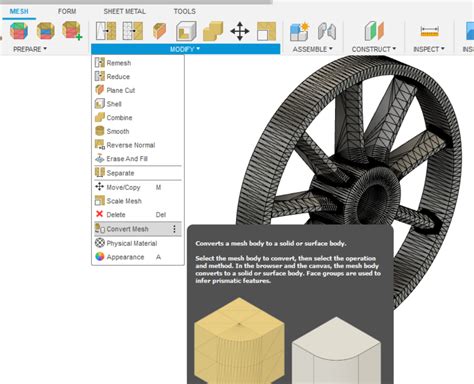Screen dimensions: 474x384
Task: Switch to the Form tab
Action: [67, 11]
